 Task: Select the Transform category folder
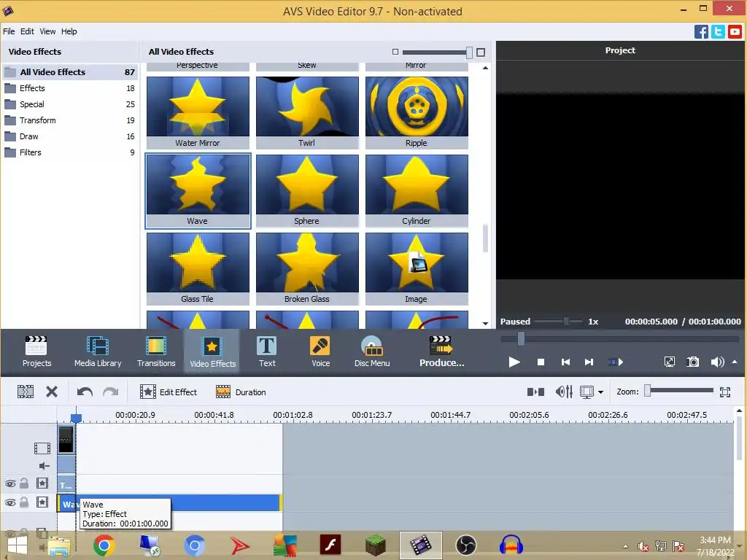[70, 120]
